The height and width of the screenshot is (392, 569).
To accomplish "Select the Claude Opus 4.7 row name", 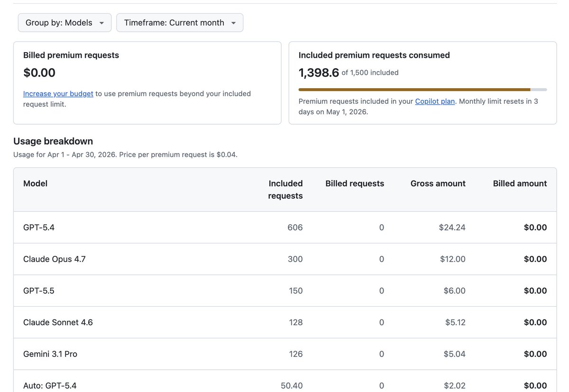I will click(55, 259).
